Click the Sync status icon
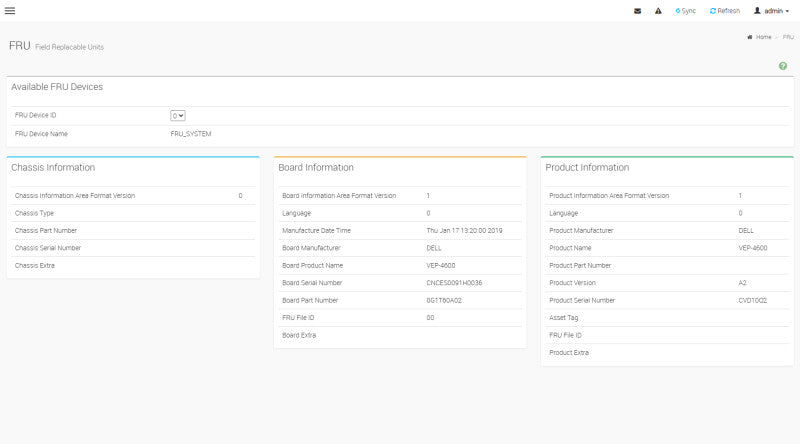 tap(678, 11)
